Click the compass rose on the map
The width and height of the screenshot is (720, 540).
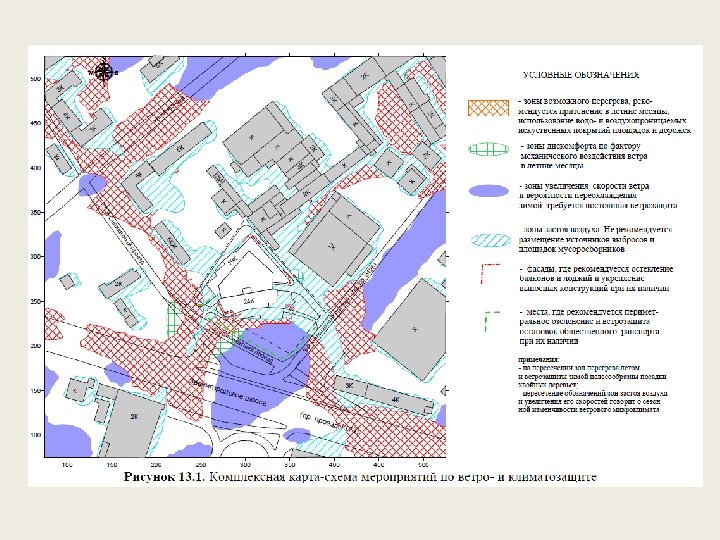pyautogui.click(x=104, y=72)
